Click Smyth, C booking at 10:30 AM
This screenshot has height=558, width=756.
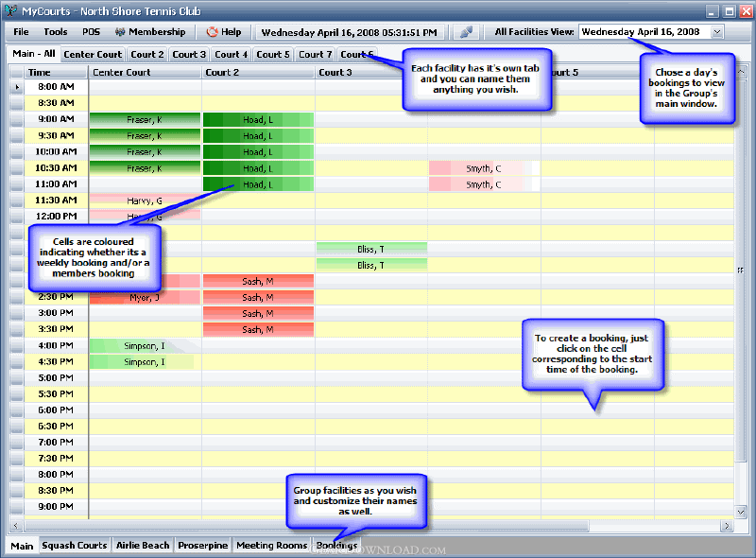[x=484, y=168]
